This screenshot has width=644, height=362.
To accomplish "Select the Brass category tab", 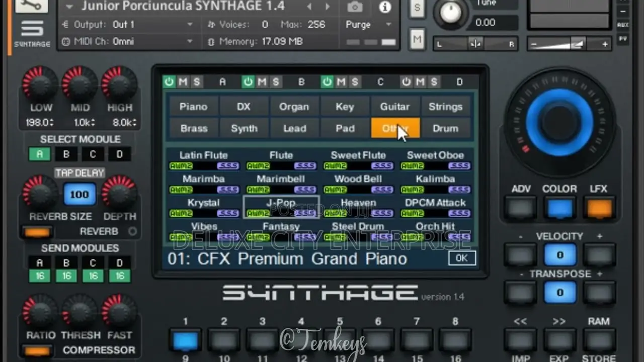I will pos(194,128).
